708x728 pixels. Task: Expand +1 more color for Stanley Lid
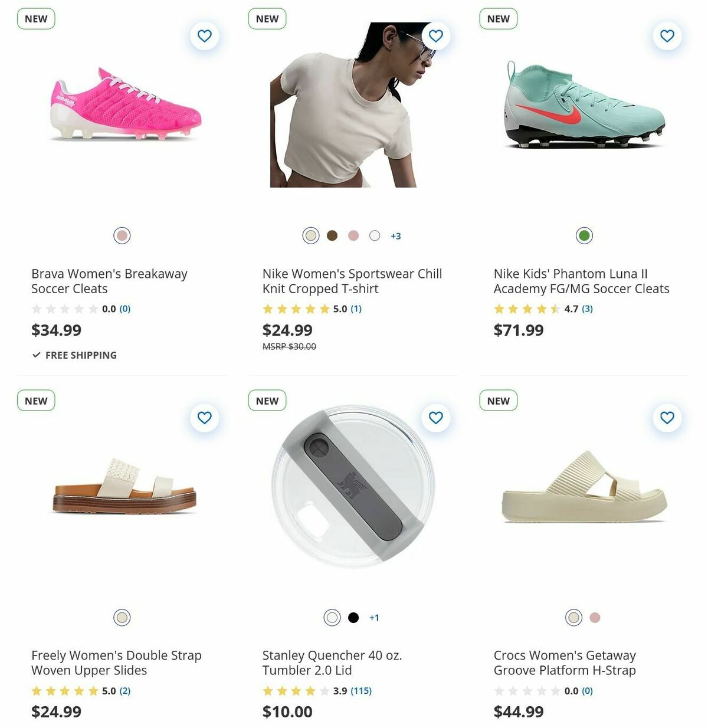pyautogui.click(x=374, y=618)
